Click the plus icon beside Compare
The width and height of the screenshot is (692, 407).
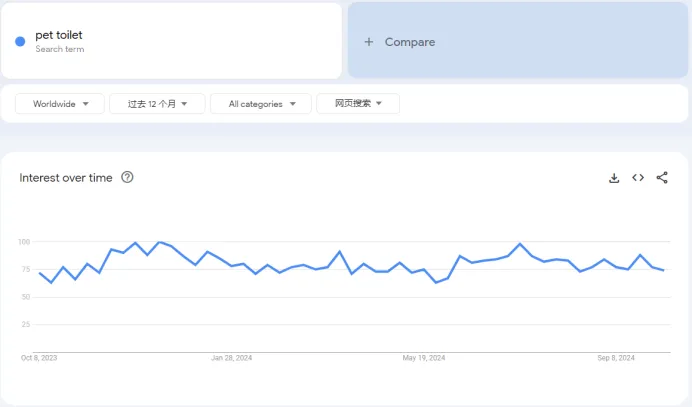[369, 42]
